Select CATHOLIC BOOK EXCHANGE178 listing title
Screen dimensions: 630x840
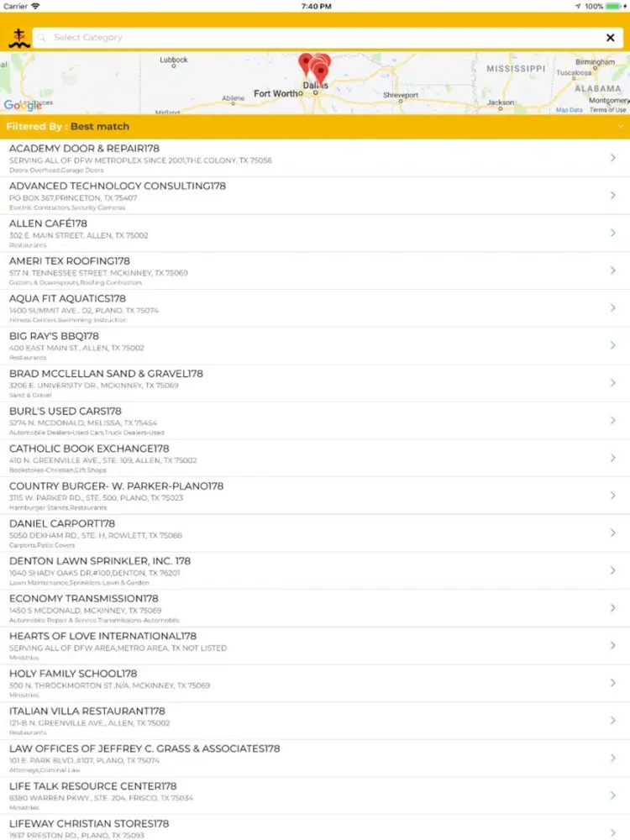point(89,449)
